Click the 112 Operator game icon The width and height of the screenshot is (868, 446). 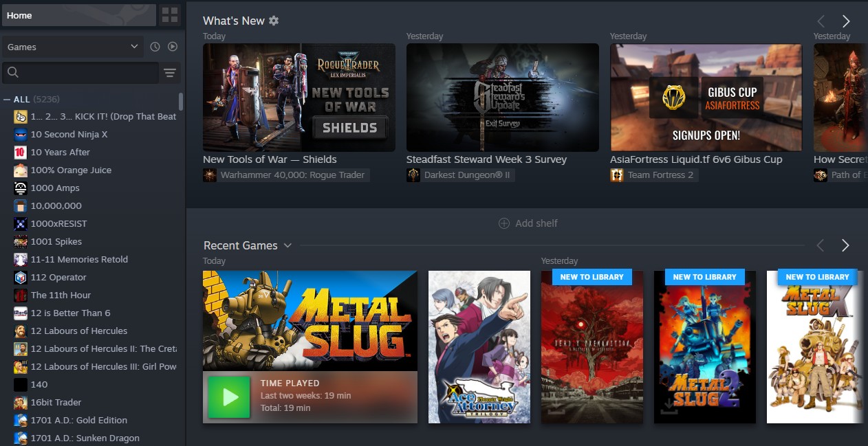click(21, 278)
